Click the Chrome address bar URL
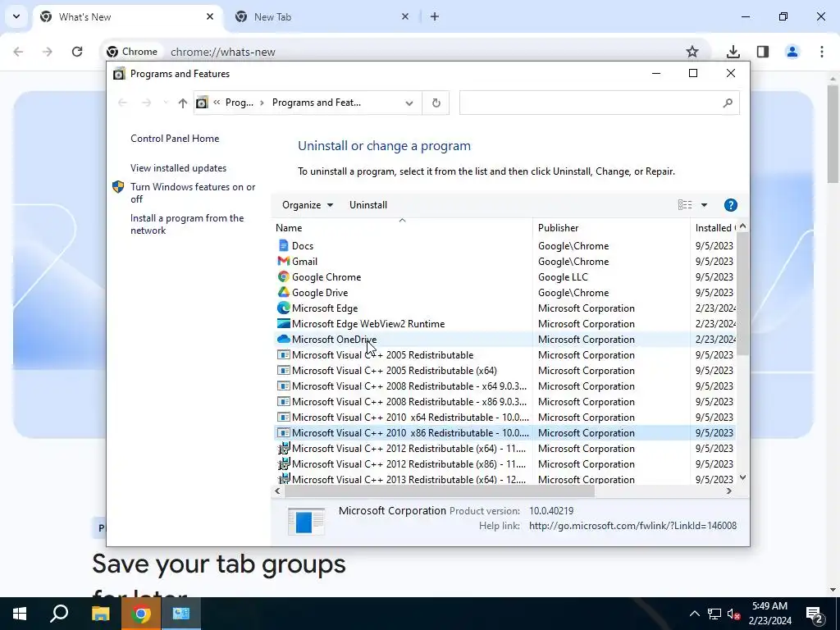The width and height of the screenshot is (840, 630). pos(223,52)
